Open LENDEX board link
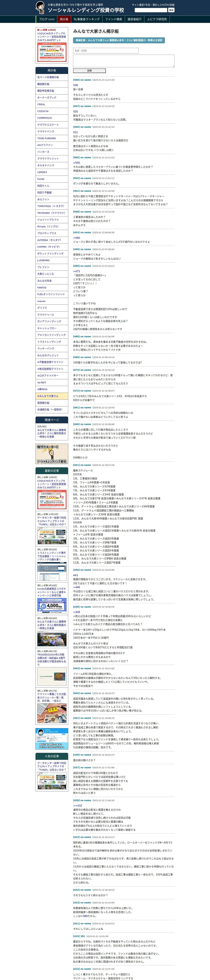Viewport: 210px width, 980px height. click(x=52, y=172)
